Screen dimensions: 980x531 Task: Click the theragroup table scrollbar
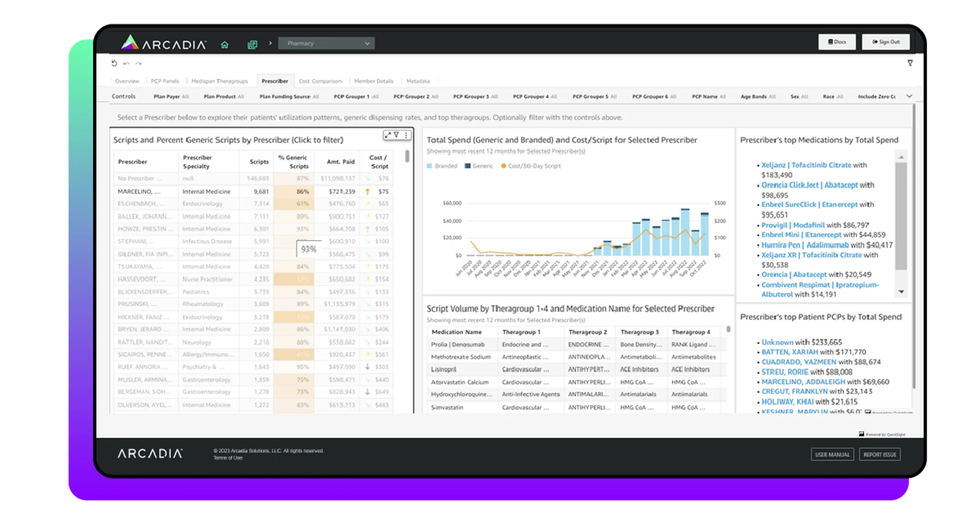pos(728,329)
